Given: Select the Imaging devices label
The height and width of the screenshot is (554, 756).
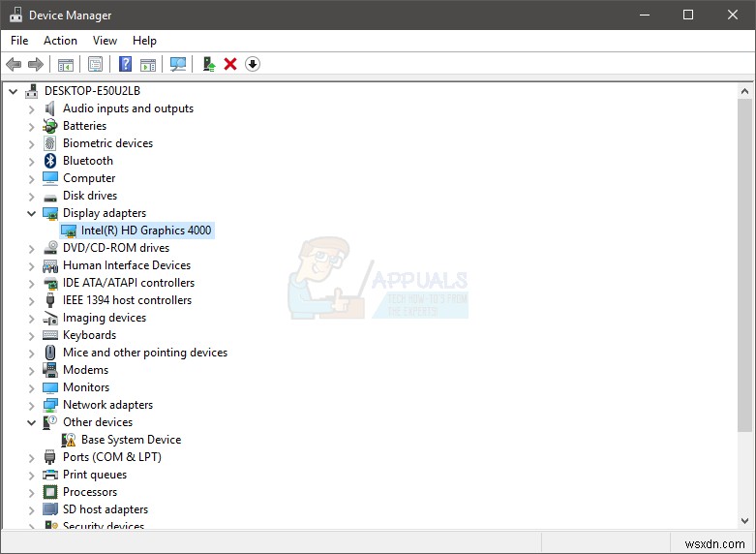Looking at the screenshot, I should click(x=105, y=318).
